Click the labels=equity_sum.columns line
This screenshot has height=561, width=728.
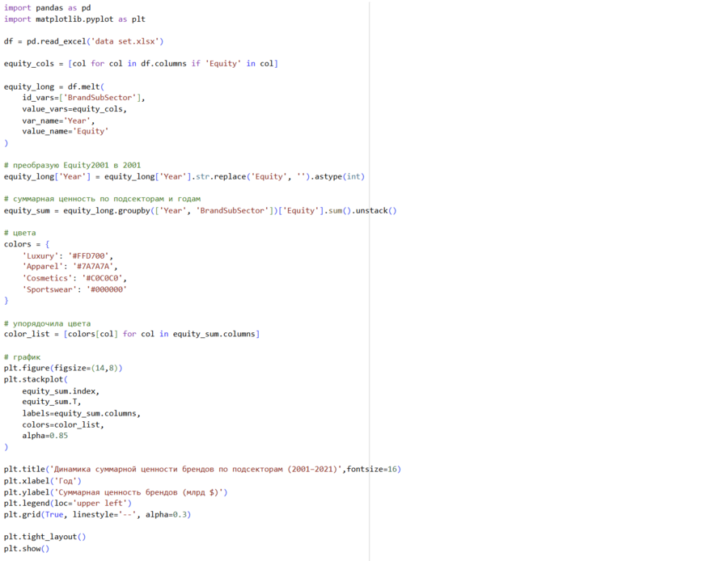click(81, 413)
